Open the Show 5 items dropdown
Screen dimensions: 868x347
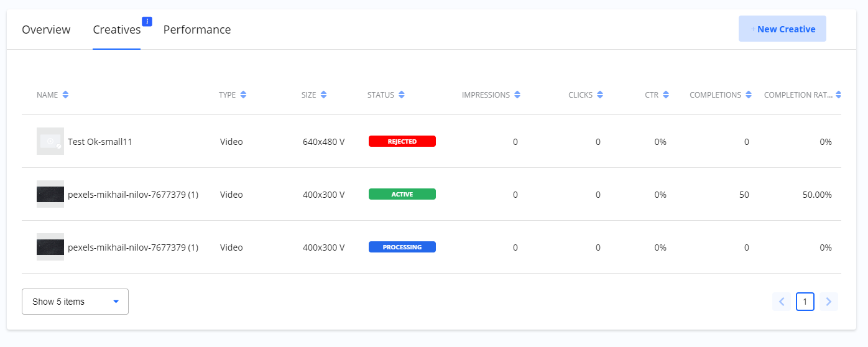(x=75, y=302)
